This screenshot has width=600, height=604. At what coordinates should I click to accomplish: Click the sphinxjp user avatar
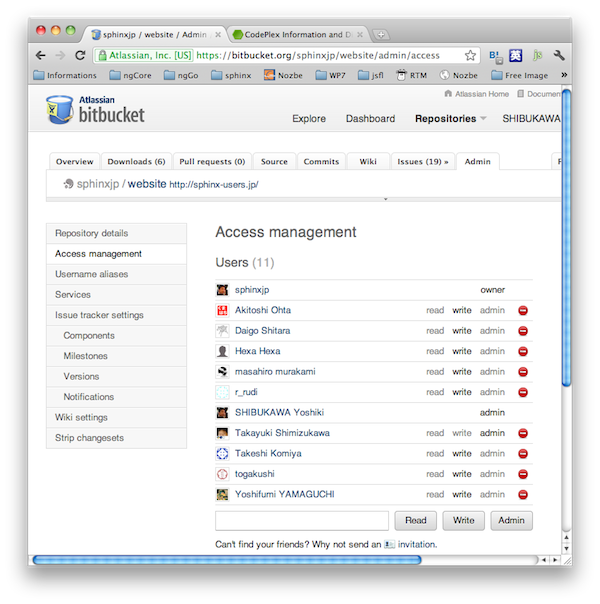(x=222, y=290)
